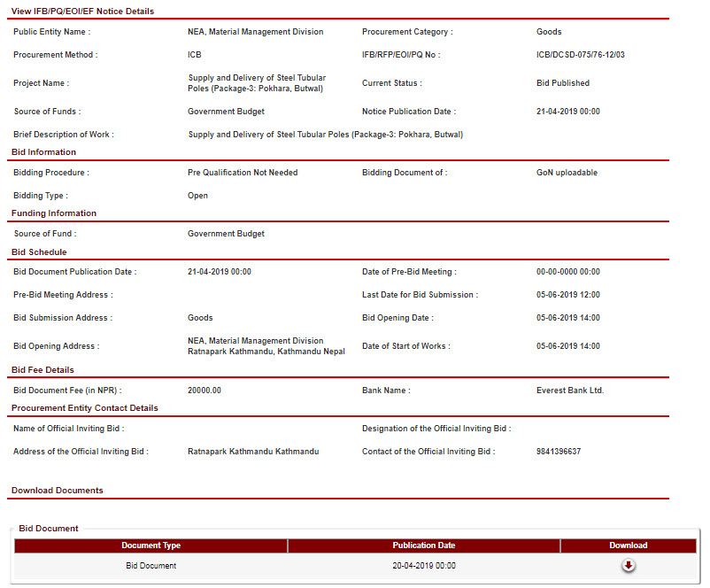This screenshot has height=588, width=710.
Task: Click the Bid Schedule section heading
Action: tap(39, 252)
